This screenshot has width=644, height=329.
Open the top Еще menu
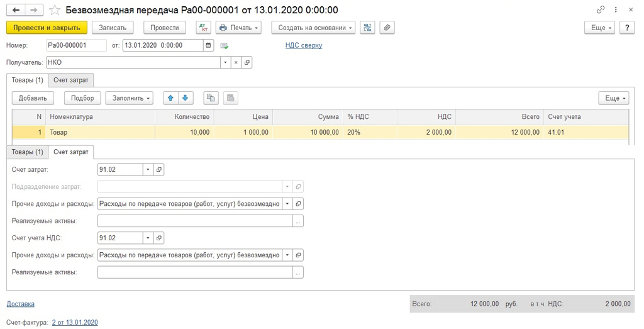599,28
